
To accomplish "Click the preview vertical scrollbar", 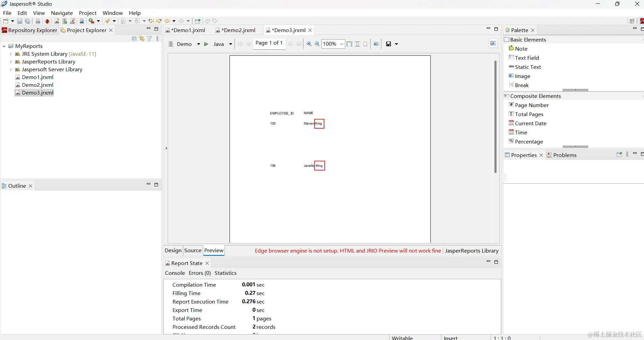I will (495, 116).
